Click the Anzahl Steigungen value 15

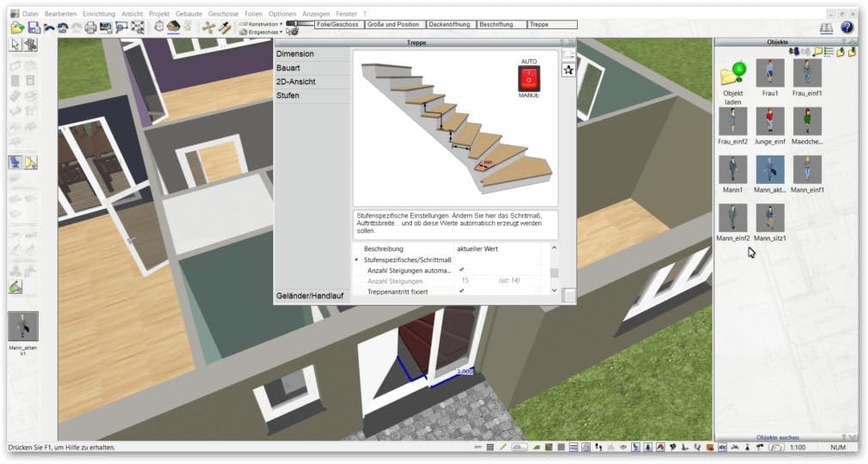[465, 281]
